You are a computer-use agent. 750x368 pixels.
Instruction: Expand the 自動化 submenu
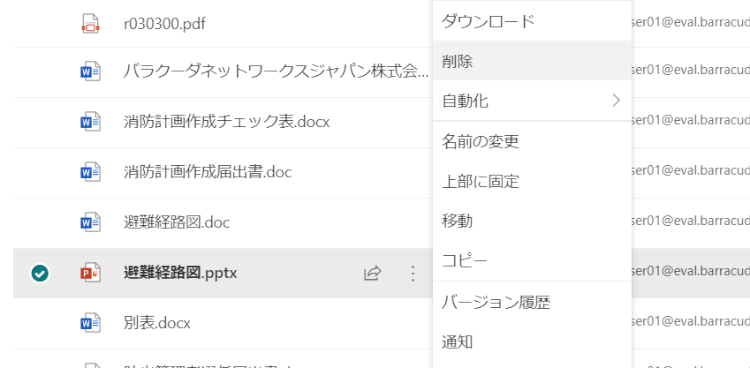point(532,101)
